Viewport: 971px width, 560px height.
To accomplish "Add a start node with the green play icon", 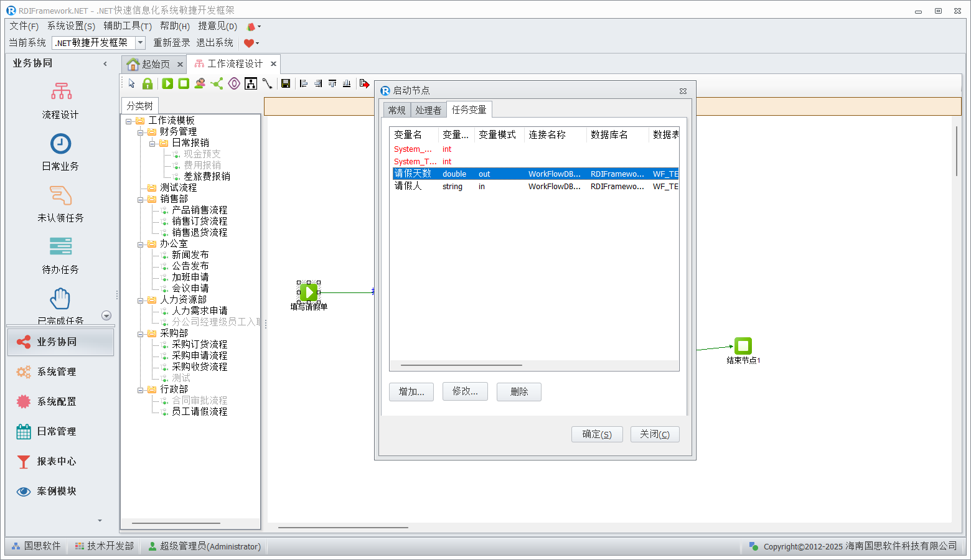I will coord(167,83).
